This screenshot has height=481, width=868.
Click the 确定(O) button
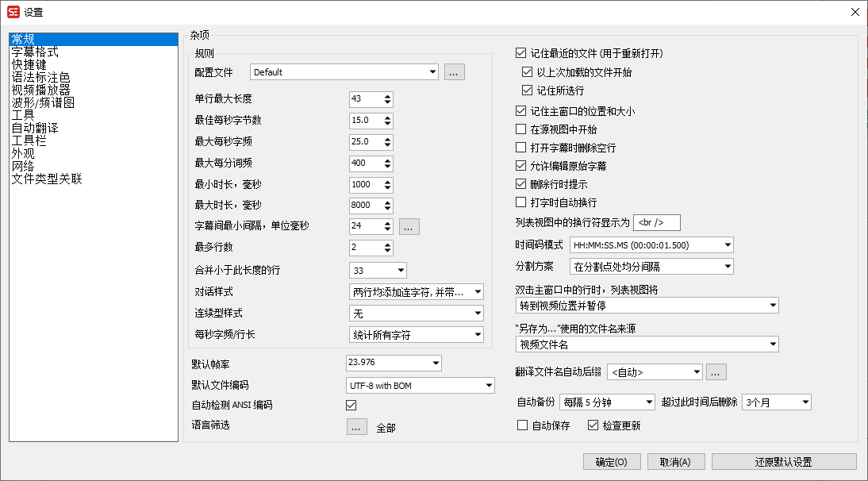[x=612, y=462]
